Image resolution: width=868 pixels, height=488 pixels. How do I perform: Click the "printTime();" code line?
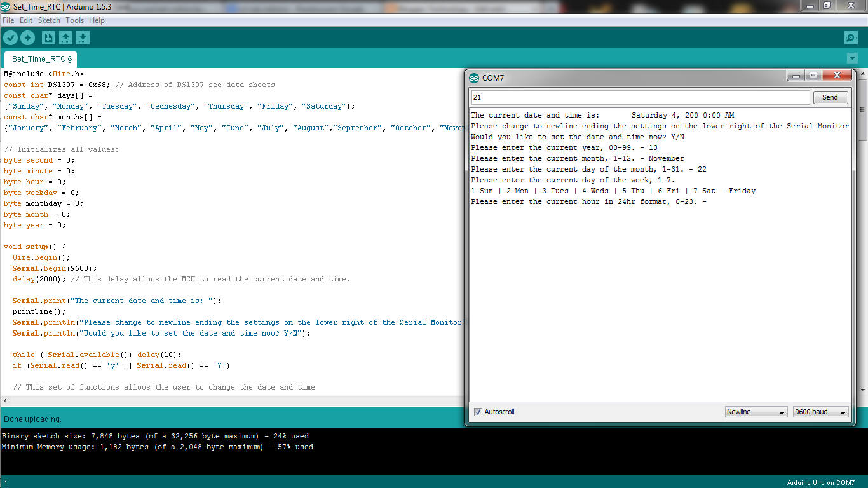pos(39,312)
